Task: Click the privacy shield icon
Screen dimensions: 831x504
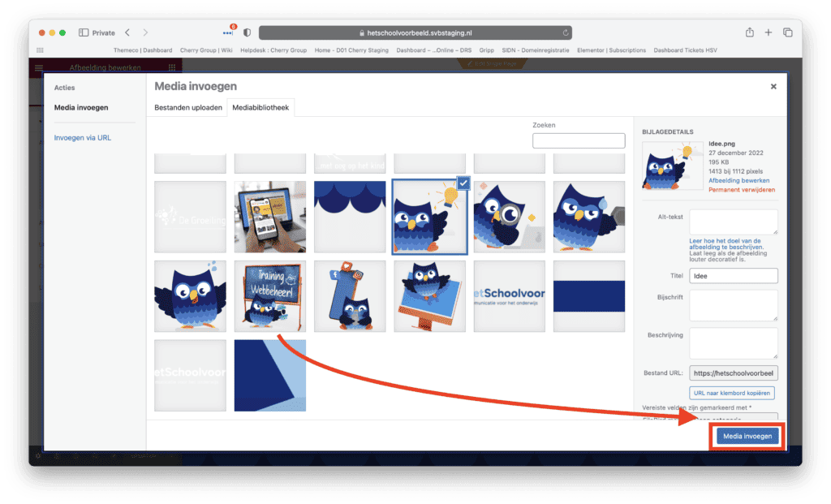Action: [247, 32]
